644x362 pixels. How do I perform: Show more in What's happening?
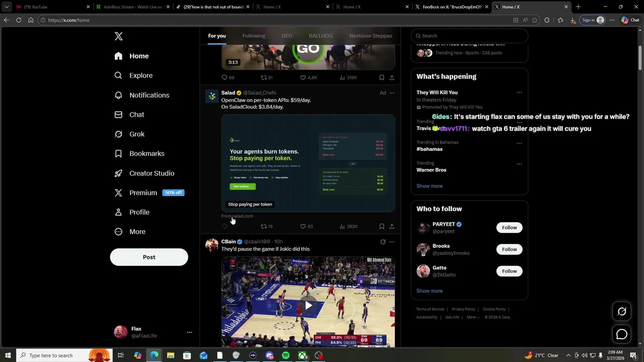[x=429, y=186]
